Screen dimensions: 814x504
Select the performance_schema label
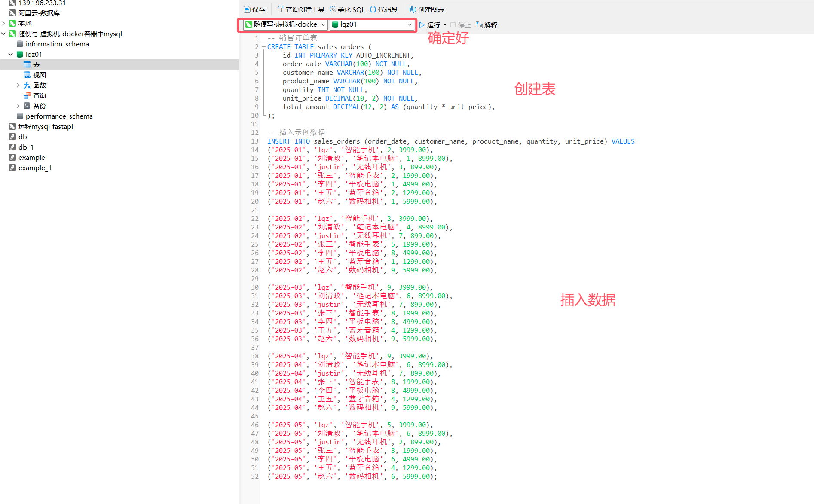point(59,116)
